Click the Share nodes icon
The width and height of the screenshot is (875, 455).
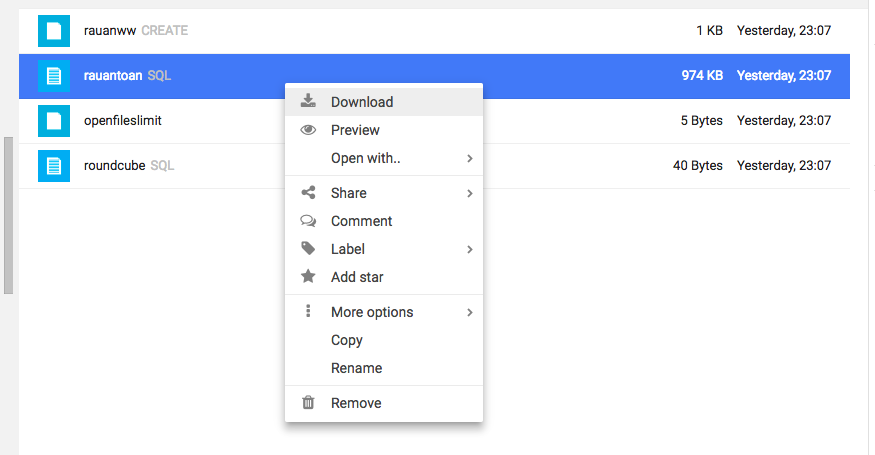click(x=308, y=193)
